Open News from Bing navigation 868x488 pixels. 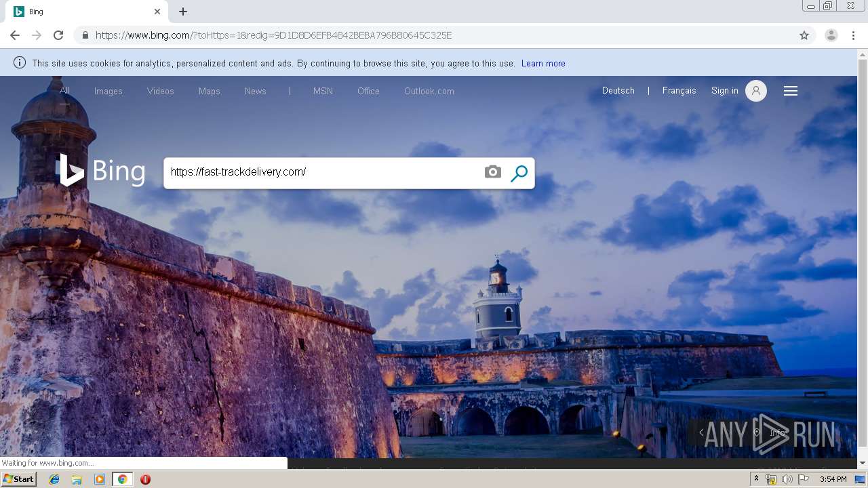coord(256,91)
